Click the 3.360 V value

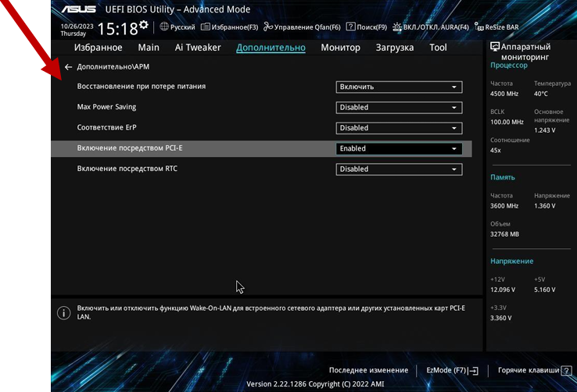pyautogui.click(x=501, y=318)
